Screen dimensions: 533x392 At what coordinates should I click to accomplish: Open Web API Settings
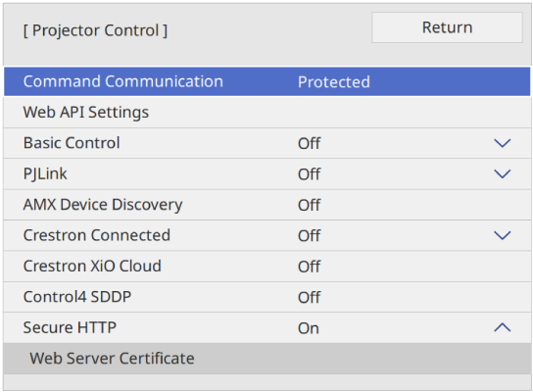point(266,112)
